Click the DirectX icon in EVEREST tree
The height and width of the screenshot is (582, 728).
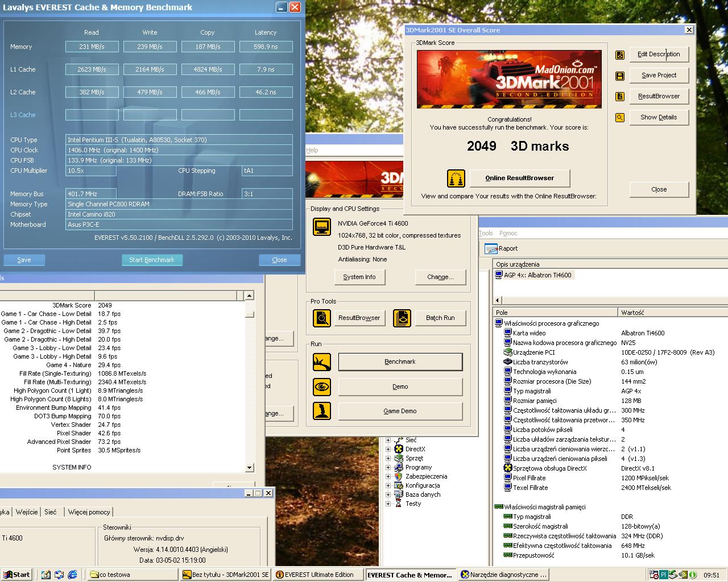tap(399, 449)
